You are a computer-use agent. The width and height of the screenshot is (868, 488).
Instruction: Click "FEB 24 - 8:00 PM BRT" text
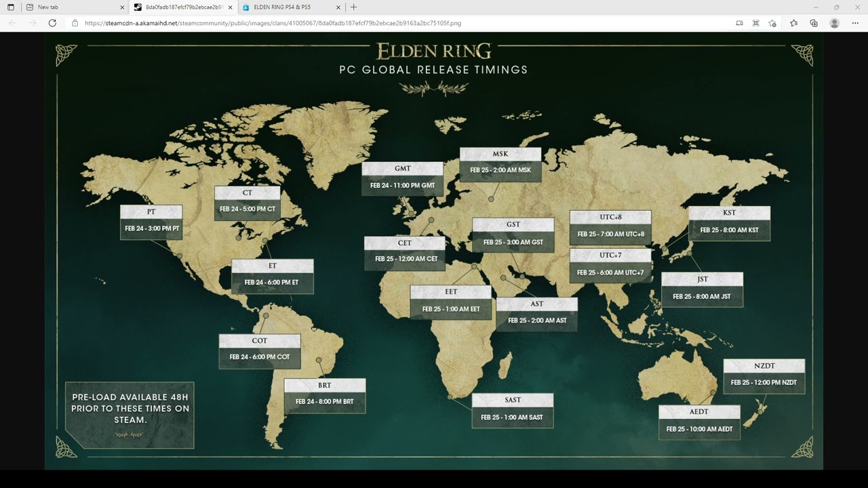pyautogui.click(x=325, y=402)
